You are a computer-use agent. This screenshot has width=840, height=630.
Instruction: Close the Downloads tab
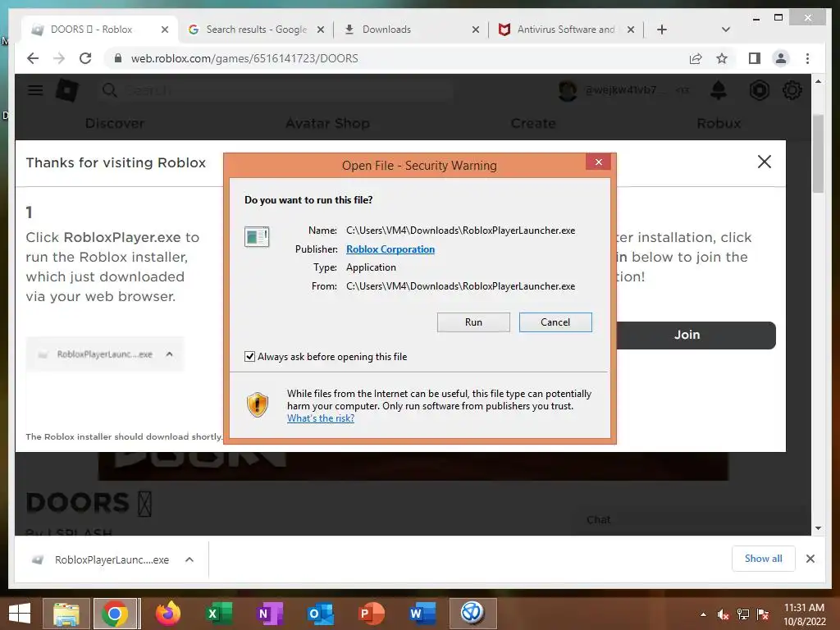475,30
